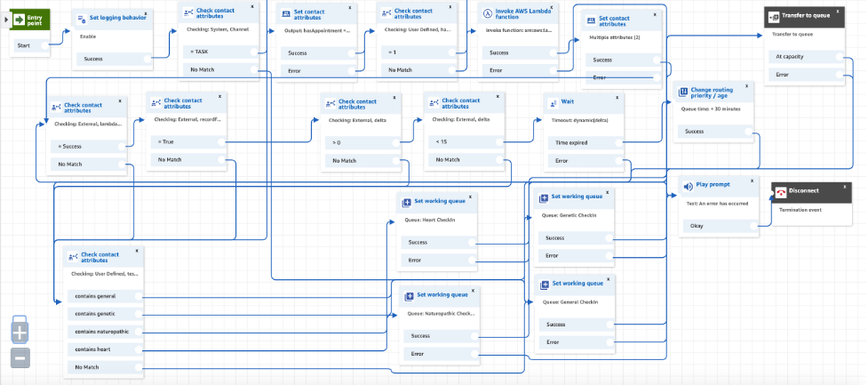Close the Heart CheckIn queue block
Screen dimensions: 868x385
click(x=471, y=197)
